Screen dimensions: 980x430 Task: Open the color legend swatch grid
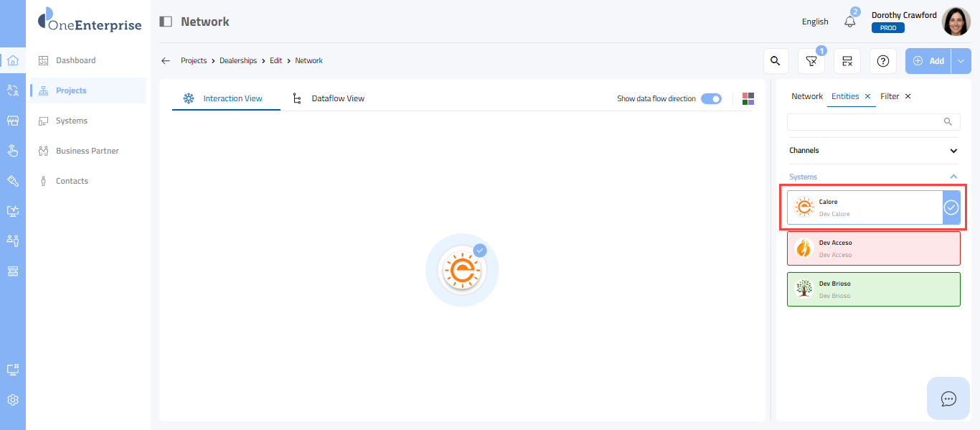tap(748, 98)
